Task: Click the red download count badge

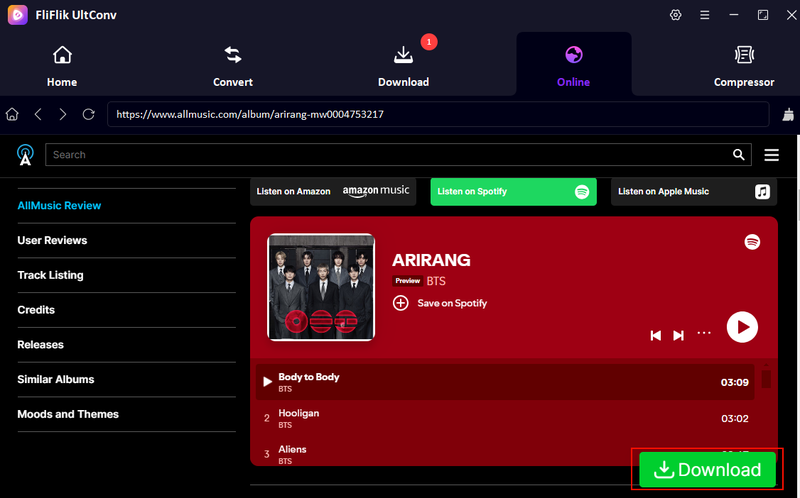Action: point(429,42)
